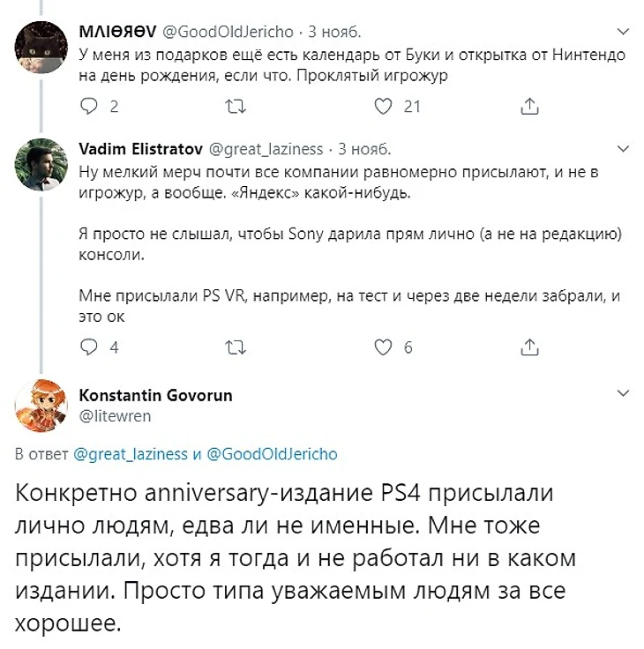Image resolution: width=644 pixels, height=649 pixels.
Task: Open more options chevron on the first tweet
Action: [623, 31]
